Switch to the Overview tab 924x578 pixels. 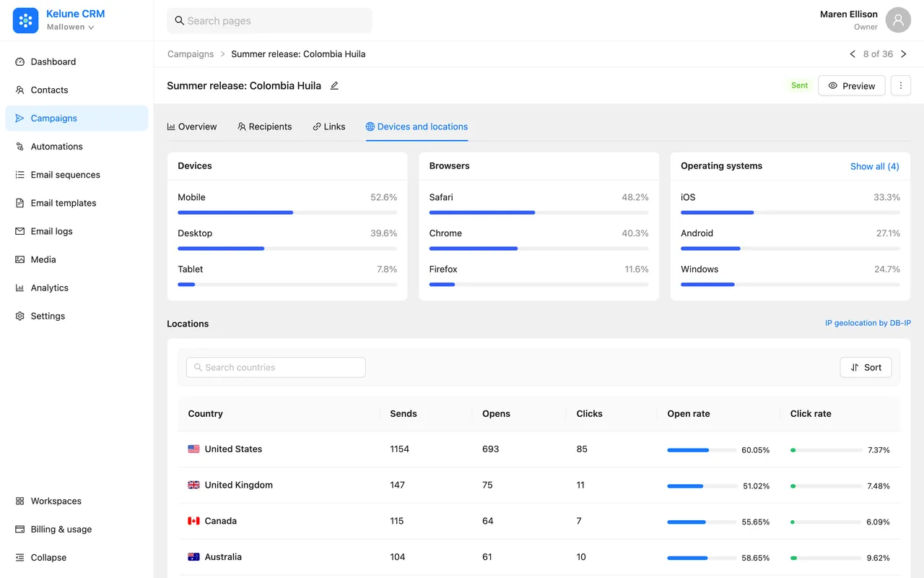tap(192, 126)
